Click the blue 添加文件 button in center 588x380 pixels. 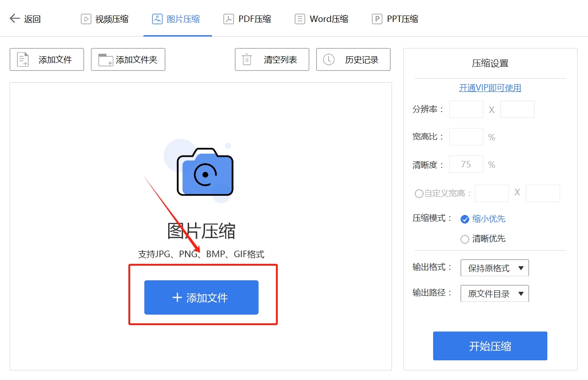click(201, 298)
